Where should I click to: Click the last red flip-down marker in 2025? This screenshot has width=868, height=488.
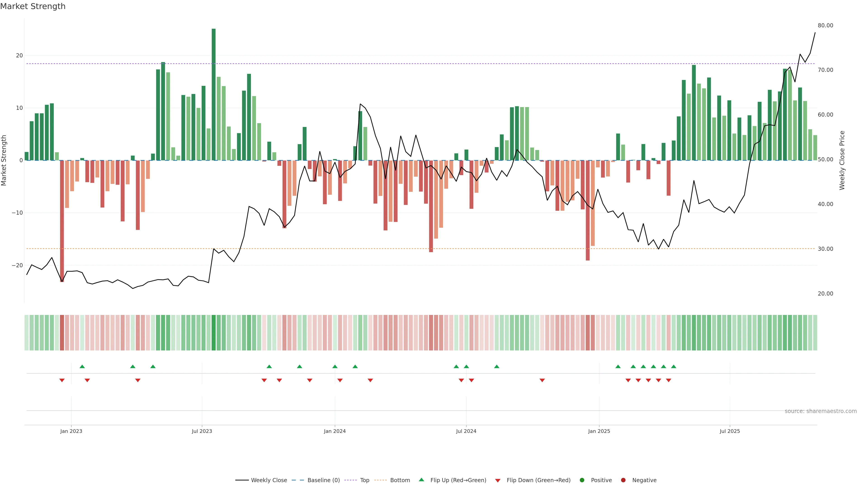669,380
